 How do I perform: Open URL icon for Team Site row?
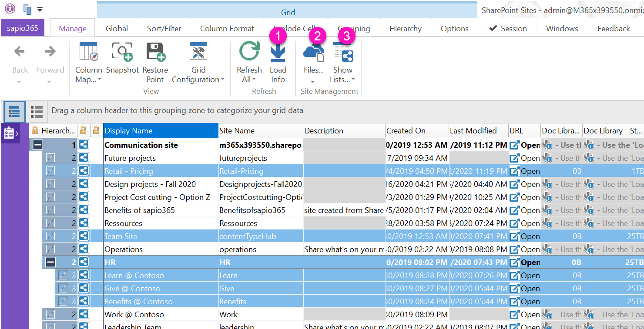tap(514, 236)
